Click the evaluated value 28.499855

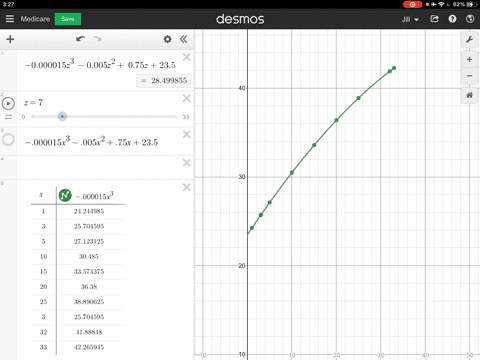click(164, 81)
